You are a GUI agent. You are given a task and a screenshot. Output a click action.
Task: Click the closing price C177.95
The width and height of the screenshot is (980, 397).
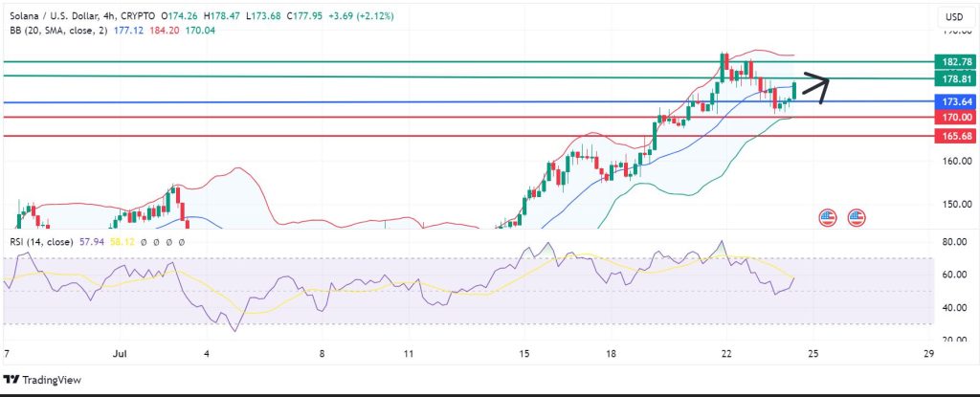(x=304, y=16)
